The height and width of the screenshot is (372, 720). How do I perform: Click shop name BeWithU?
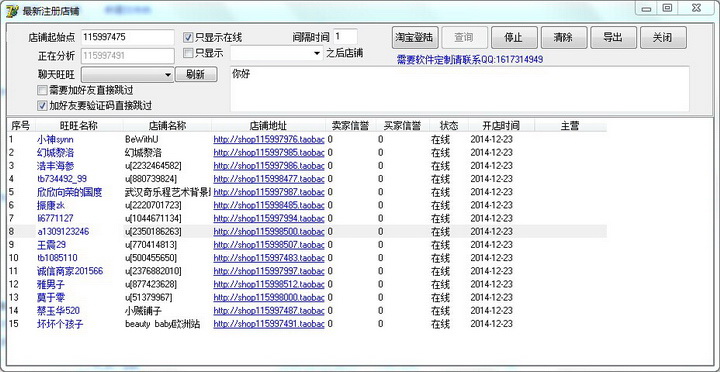[141, 139]
